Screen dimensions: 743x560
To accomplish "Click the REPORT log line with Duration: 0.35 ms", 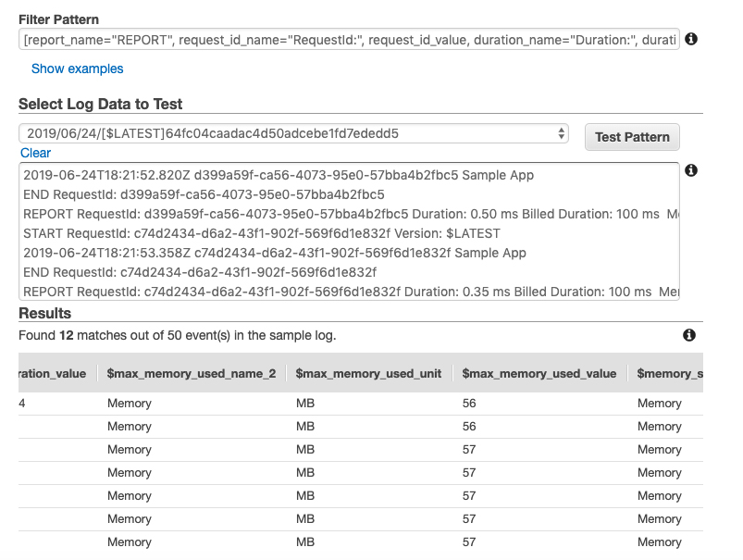I will pos(351,292).
